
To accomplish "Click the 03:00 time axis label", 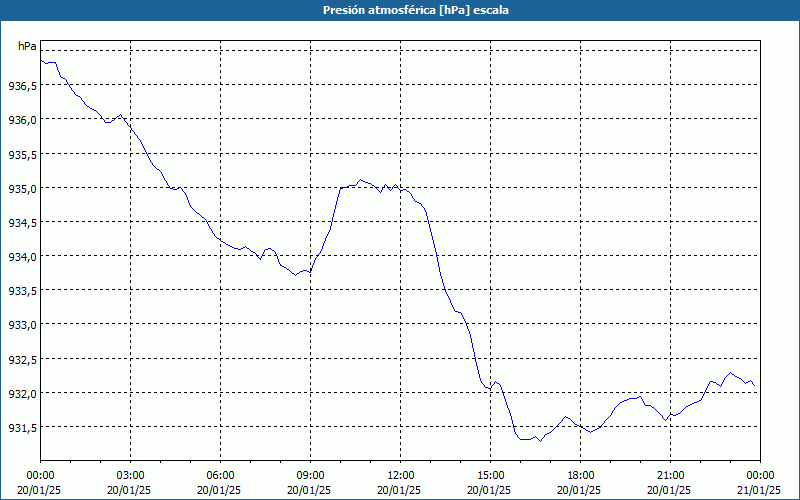I will tap(131, 475).
